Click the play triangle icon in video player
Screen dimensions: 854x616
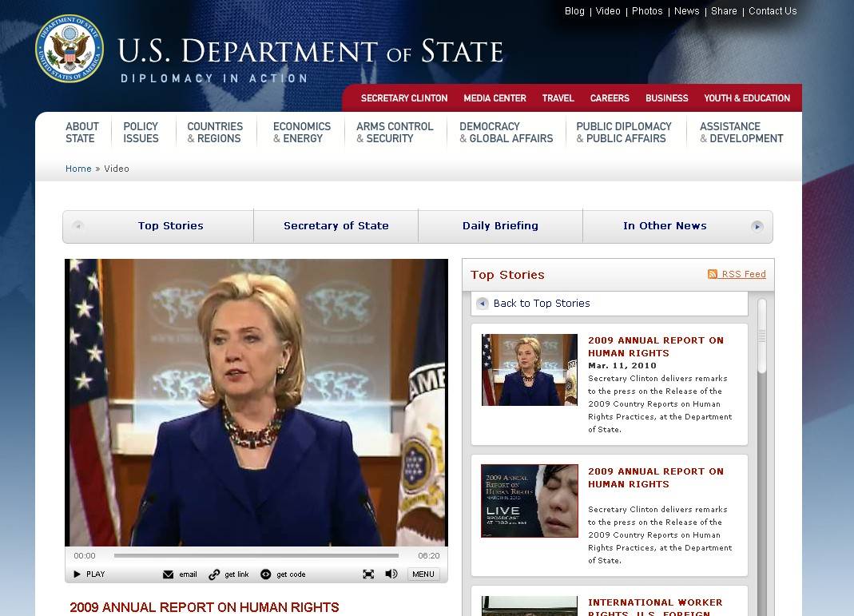coord(77,574)
